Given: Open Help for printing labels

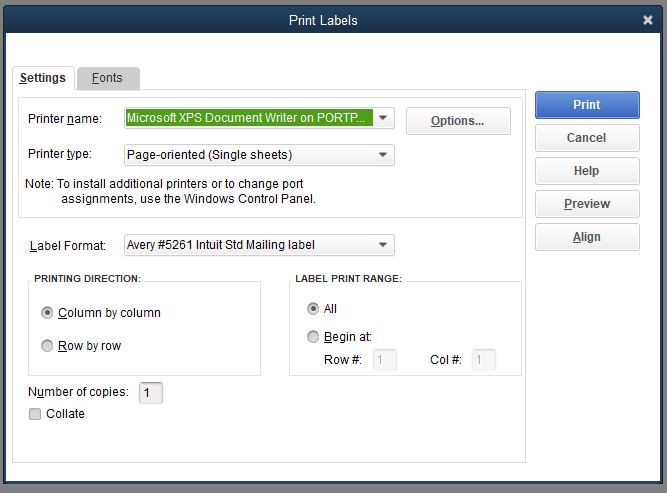Looking at the screenshot, I should (x=586, y=171).
